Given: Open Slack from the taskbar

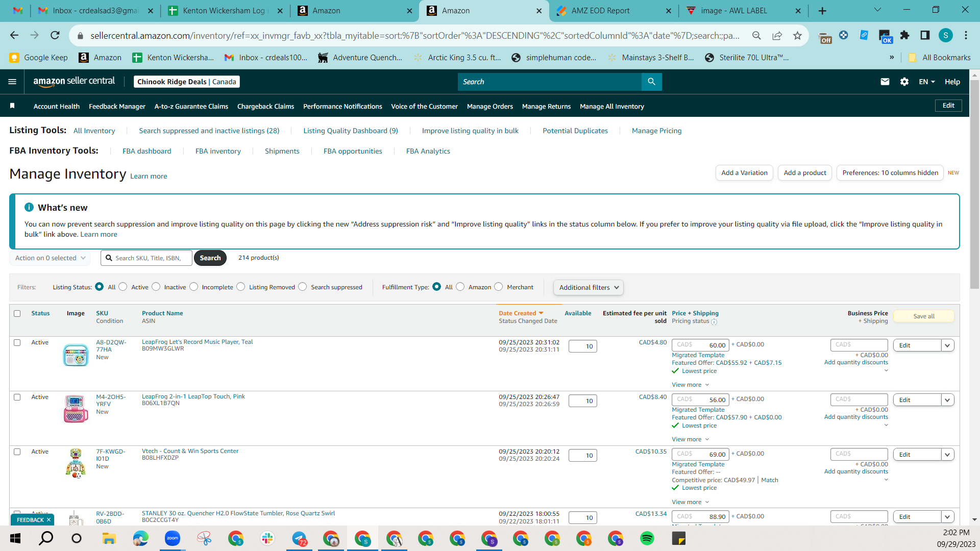Looking at the screenshot, I should [267, 538].
